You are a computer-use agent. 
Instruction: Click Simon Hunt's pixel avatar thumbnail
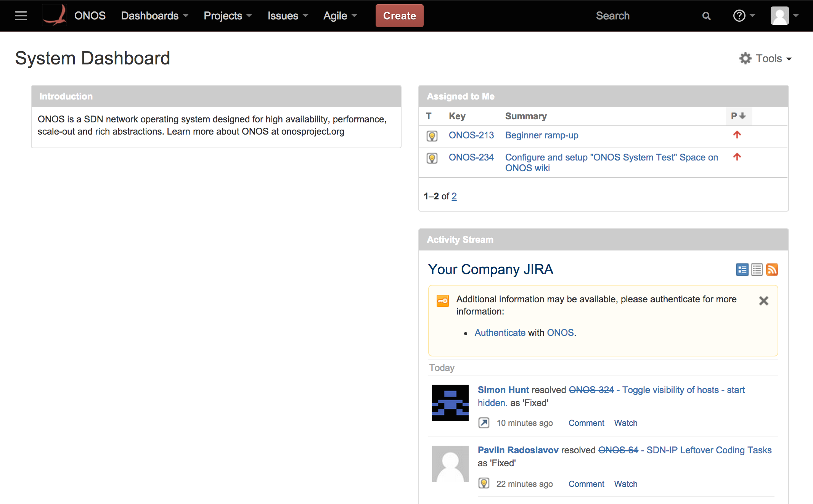click(x=450, y=403)
